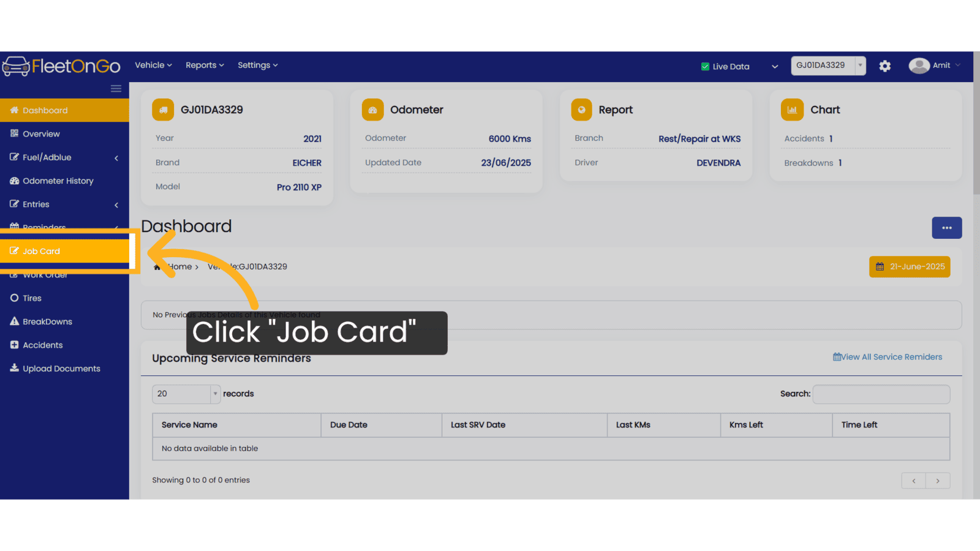
Task: Click the Job Card edit icon
Action: [x=14, y=251]
